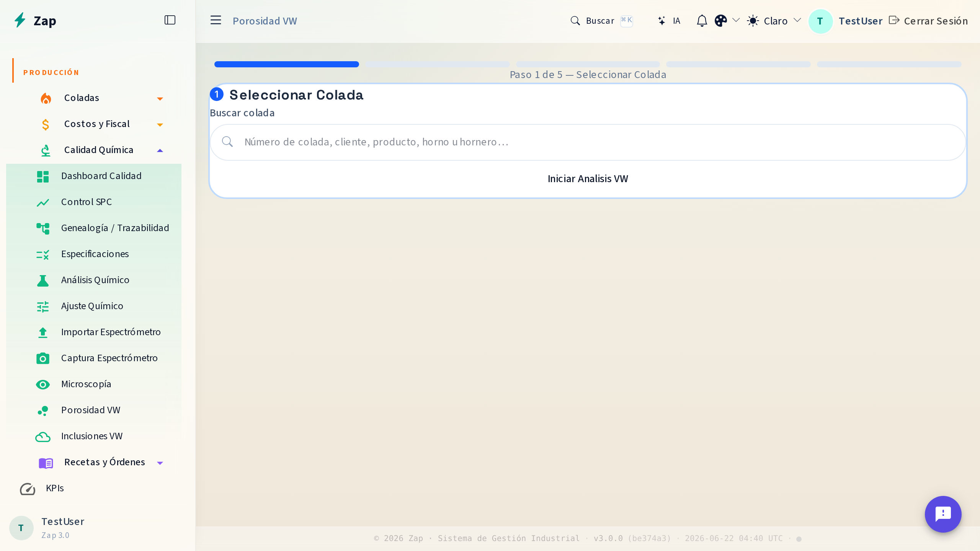980x551 pixels.
Task: Toggle the hamburger navigation menu
Action: click(216, 20)
